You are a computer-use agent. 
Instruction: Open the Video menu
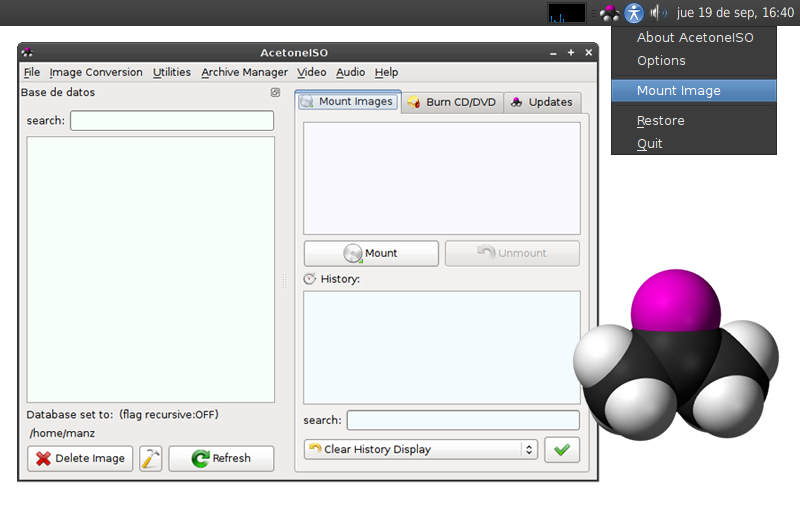(311, 72)
